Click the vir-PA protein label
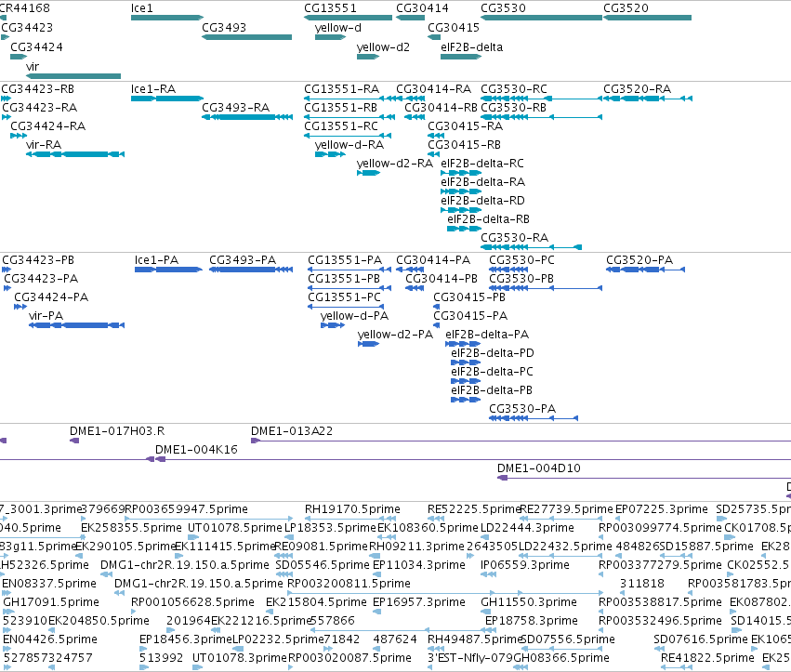The width and height of the screenshot is (791, 672). coord(46,316)
